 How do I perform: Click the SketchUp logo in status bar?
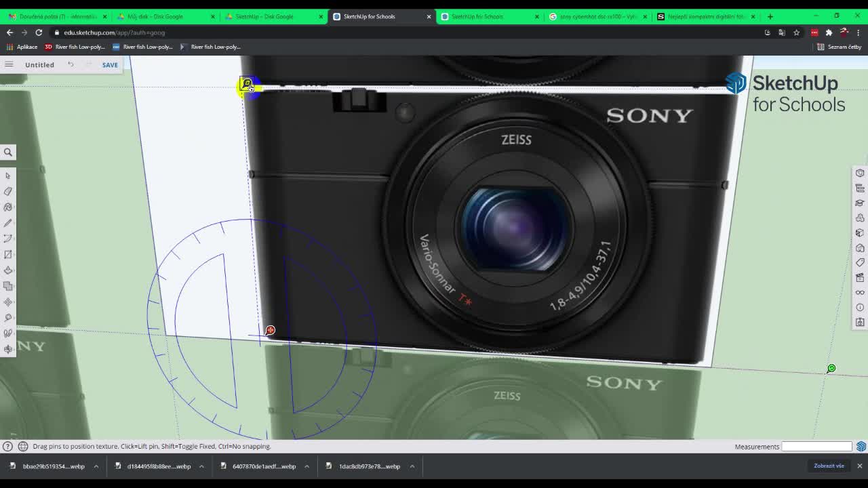(861, 446)
